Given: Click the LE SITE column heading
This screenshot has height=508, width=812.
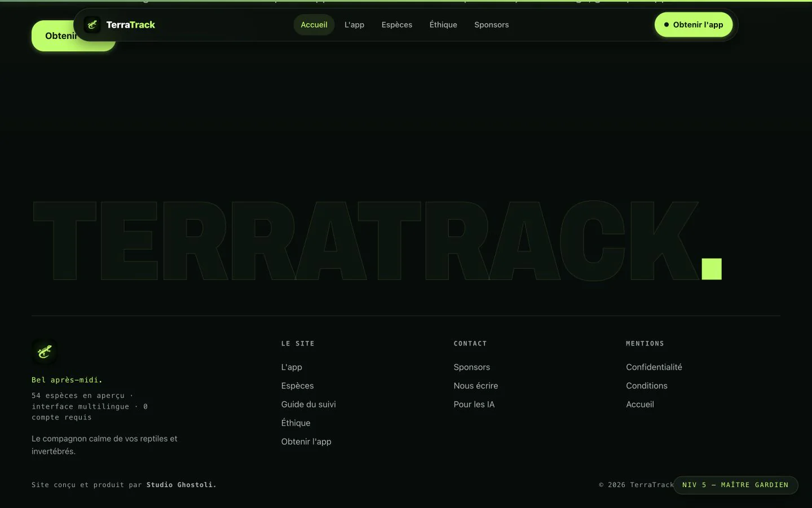Looking at the screenshot, I should pos(298,343).
